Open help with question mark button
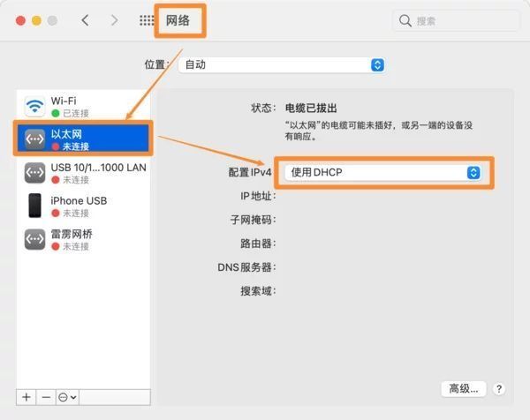530x420 pixels. pyautogui.click(x=499, y=389)
